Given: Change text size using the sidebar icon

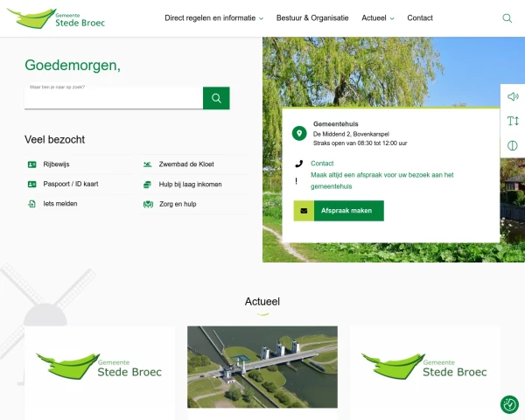Looking at the screenshot, I should 513,121.
